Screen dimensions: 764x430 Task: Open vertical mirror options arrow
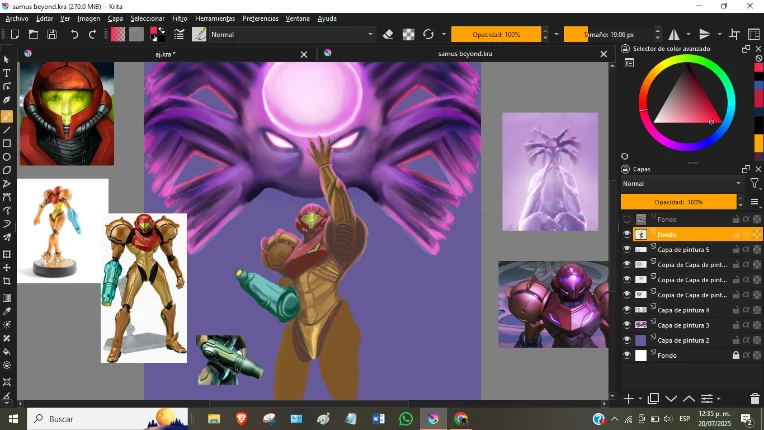click(x=719, y=35)
